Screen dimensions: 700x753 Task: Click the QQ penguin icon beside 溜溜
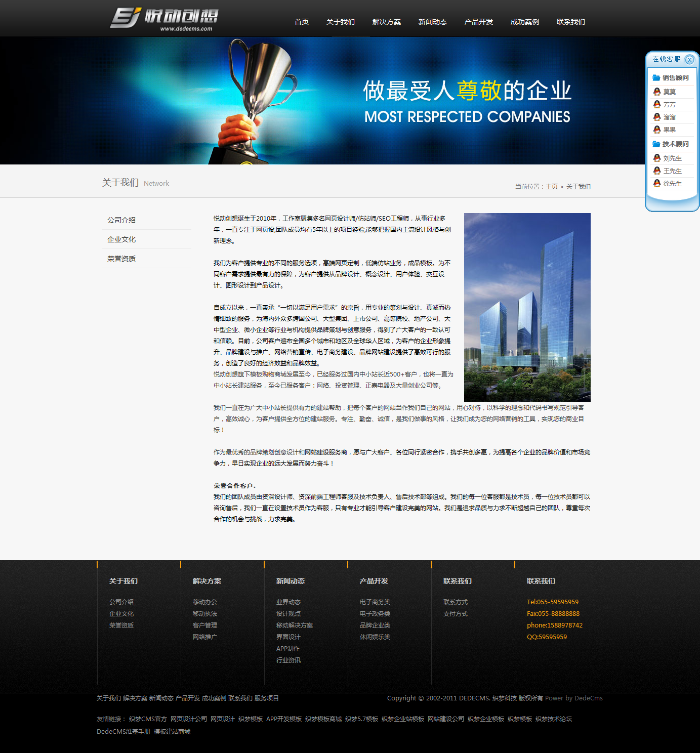click(x=657, y=117)
